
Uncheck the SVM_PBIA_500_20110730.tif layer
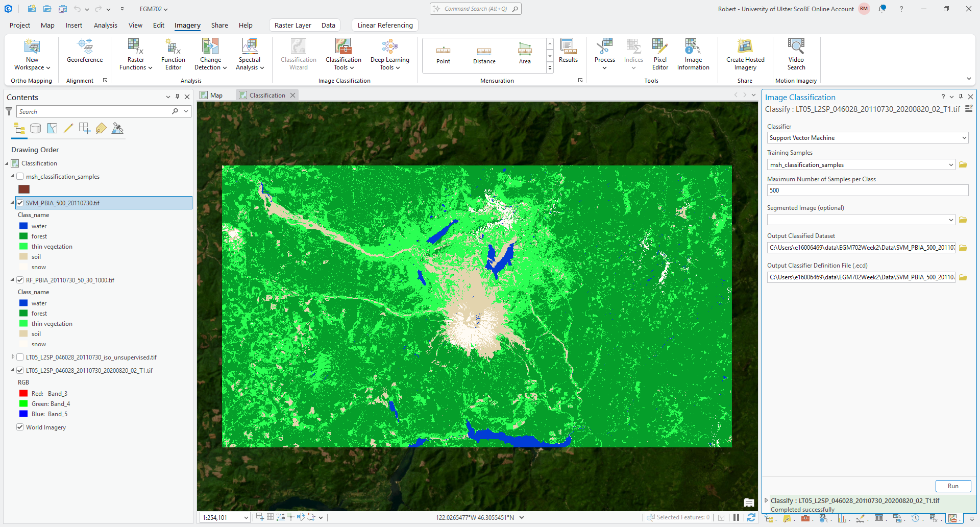pyautogui.click(x=20, y=203)
